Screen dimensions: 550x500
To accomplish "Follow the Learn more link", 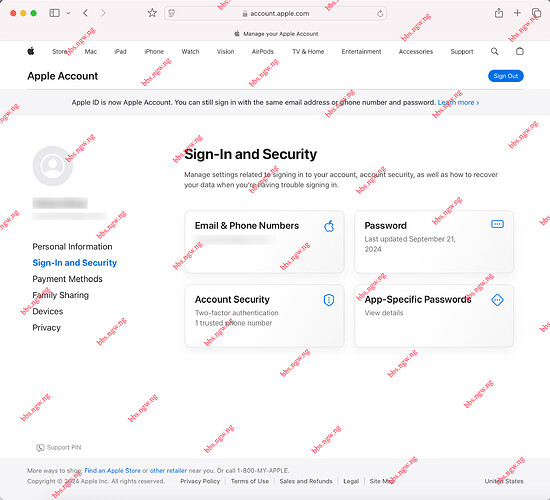I will 458,102.
